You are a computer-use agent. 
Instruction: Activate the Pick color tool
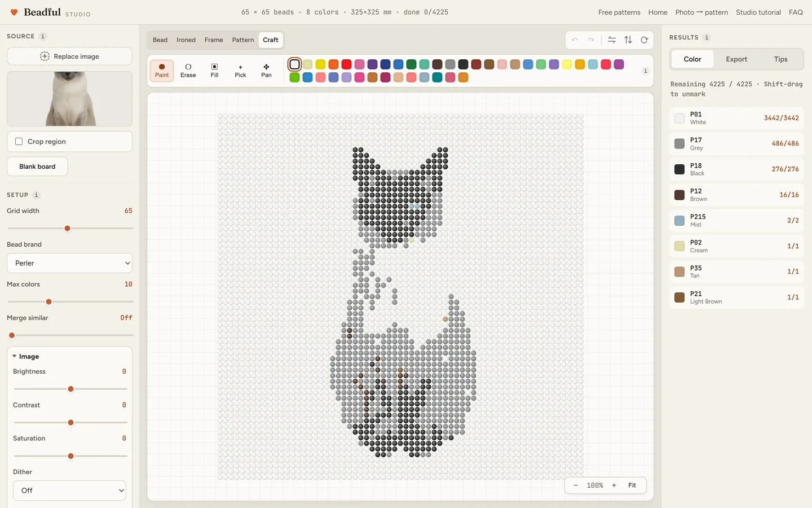(x=240, y=71)
